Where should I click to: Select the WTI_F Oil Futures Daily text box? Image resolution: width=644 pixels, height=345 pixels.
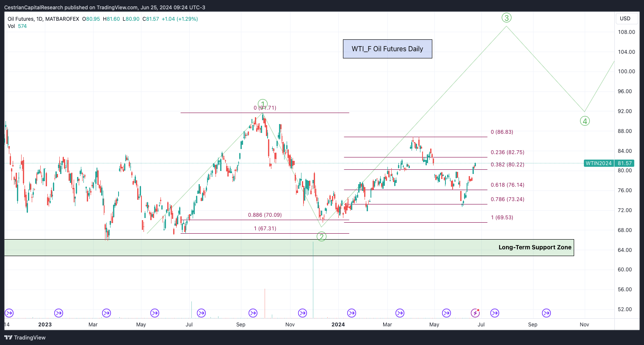pos(387,49)
